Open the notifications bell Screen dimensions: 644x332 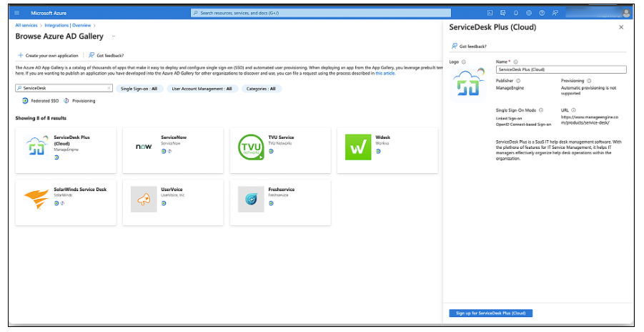point(516,13)
